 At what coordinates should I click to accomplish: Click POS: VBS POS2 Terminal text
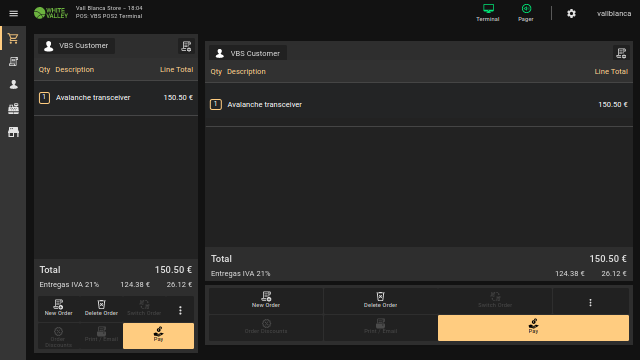pos(109,16)
